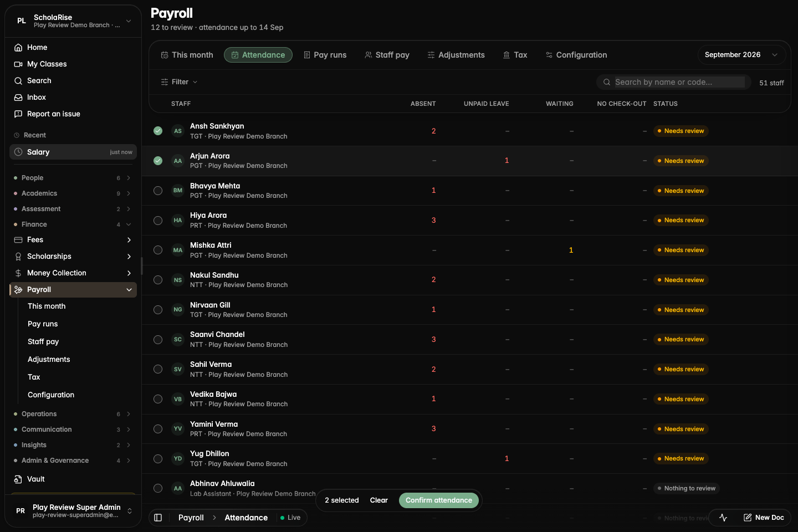Click the PR user avatar
This screenshot has height=532, width=798.
coord(21,511)
